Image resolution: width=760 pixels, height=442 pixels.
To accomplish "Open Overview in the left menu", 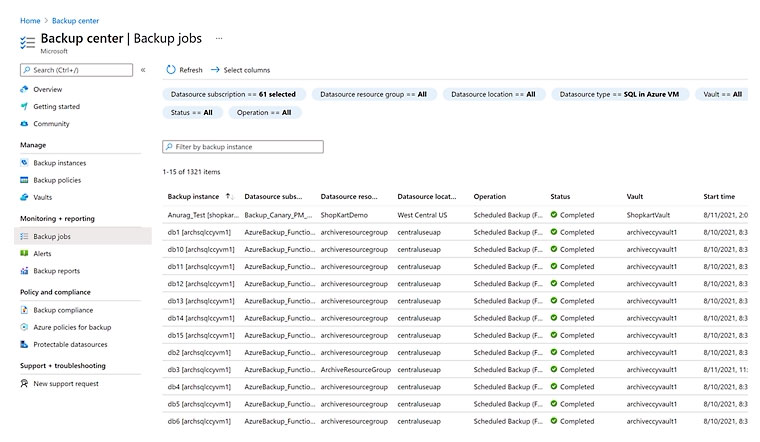I will click(48, 89).
